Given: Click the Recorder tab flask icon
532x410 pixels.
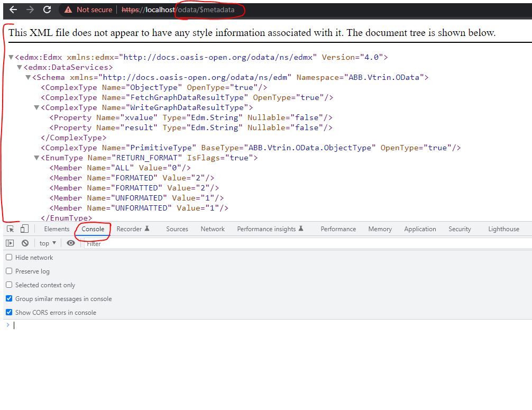Looking at the screenshot, I should click(x=147, y=229).
